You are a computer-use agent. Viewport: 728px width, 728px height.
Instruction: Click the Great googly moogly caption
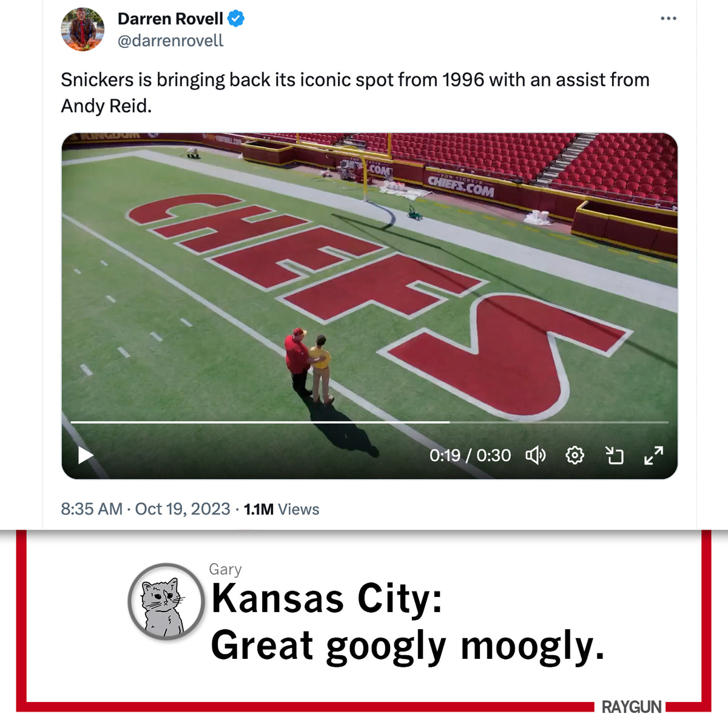[408, 646]
